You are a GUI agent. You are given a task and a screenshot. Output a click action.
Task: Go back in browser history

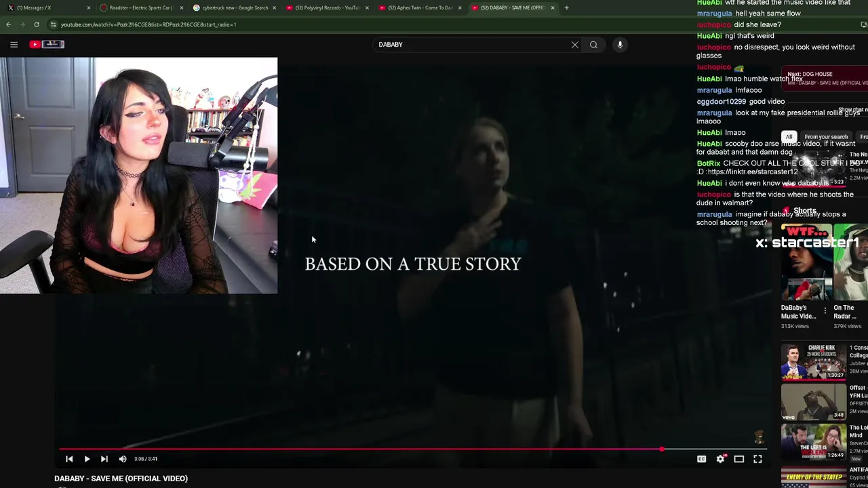[x=8, y=24]
